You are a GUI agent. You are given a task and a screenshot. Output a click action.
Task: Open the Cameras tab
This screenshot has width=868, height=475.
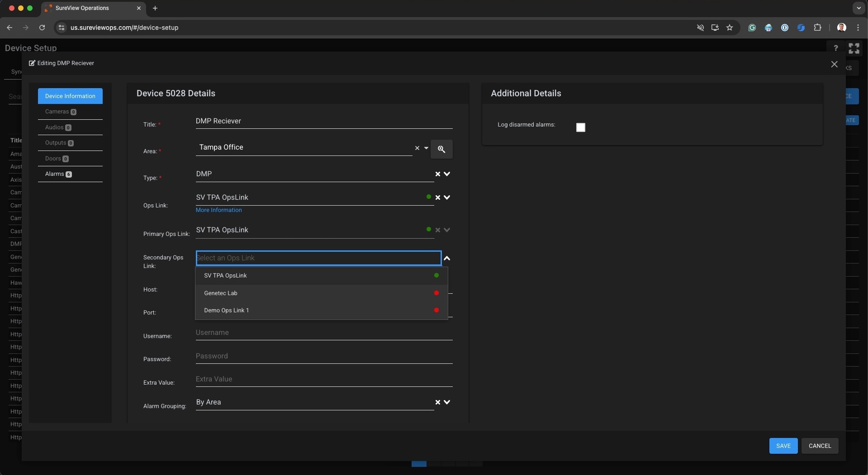(x=70, y=112)
